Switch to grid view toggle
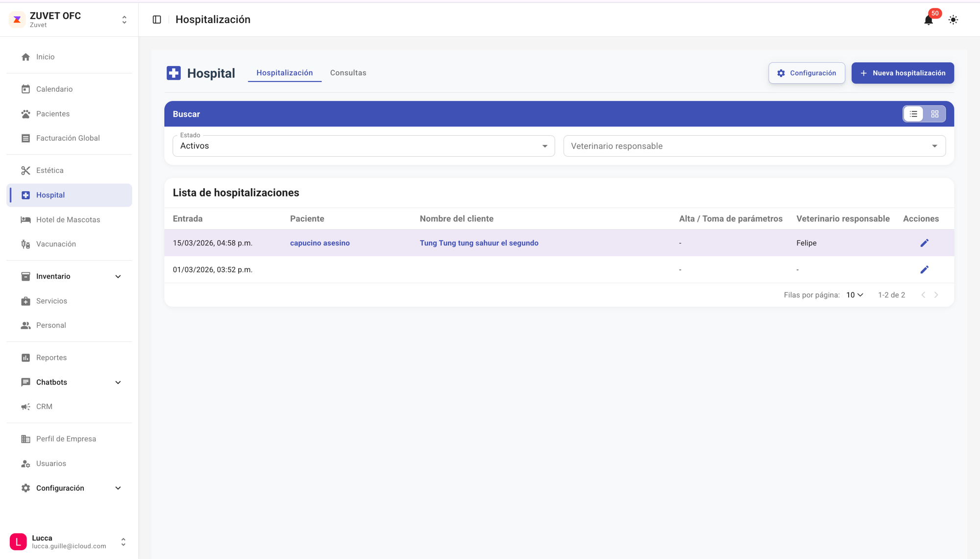The image size is (980, 559). (x=934, y=114)
